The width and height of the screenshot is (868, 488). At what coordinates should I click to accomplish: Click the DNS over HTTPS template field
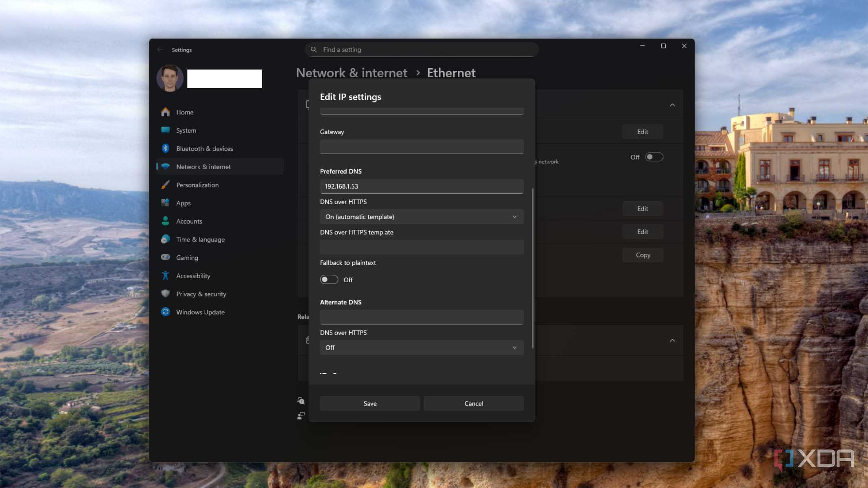422,247
